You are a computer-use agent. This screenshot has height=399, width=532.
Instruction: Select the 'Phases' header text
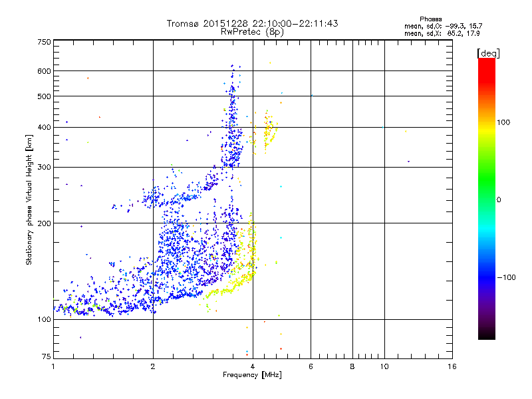(430, 19)
